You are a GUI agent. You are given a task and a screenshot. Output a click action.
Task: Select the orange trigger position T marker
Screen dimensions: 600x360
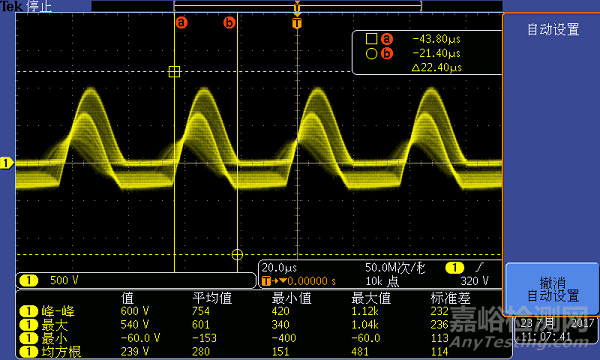click(x=297, y=23)
